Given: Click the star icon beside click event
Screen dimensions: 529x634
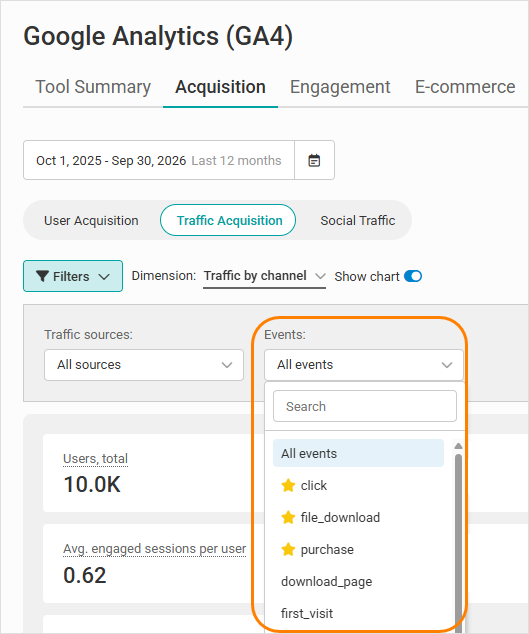Looking at the screenshot, I should click(288, 485).
